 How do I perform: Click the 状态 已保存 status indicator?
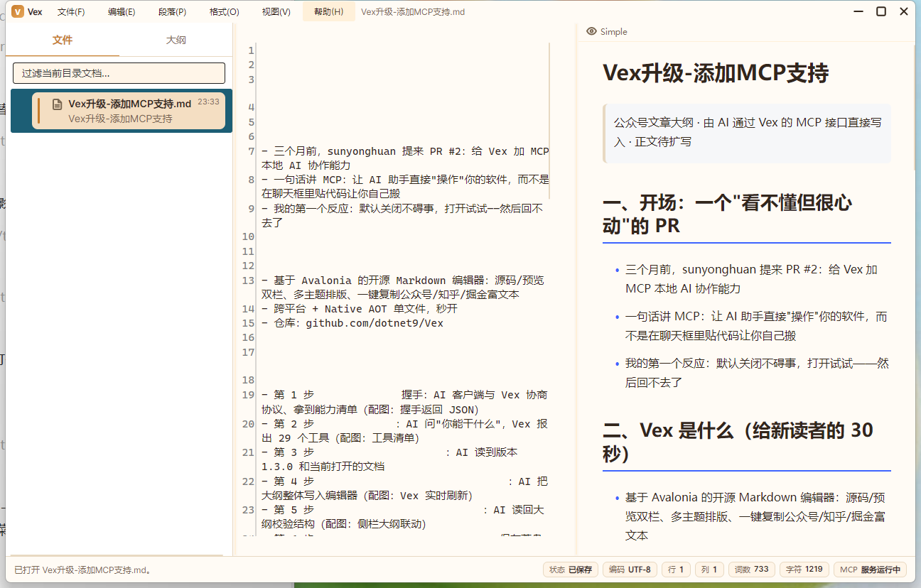[571, 570]
